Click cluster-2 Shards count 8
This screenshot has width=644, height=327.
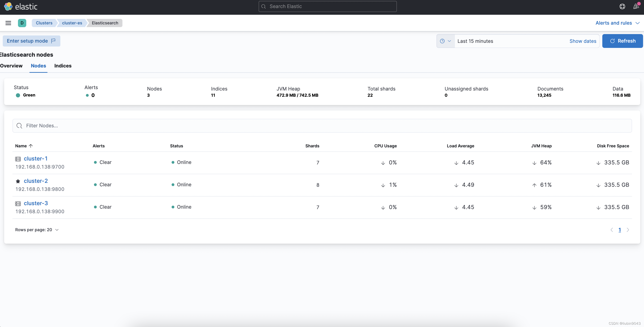coord(318,185)
